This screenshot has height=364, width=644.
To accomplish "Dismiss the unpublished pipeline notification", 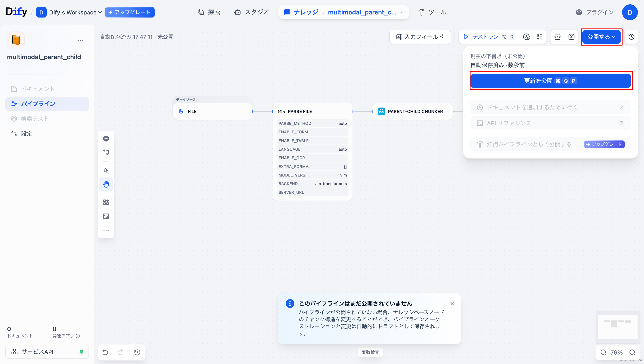I will 452,304.
